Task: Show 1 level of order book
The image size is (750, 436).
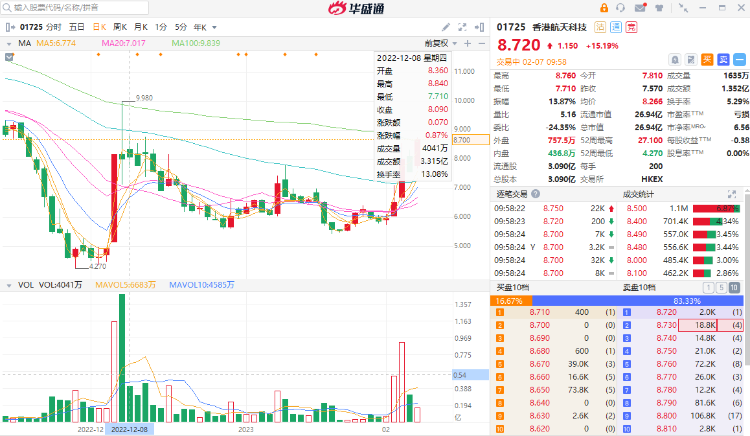Action: click(708, 288)
